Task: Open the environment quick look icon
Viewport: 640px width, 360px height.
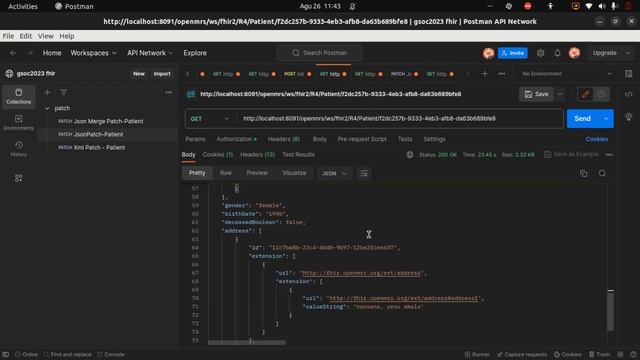Action: click(x=629, y=74)
